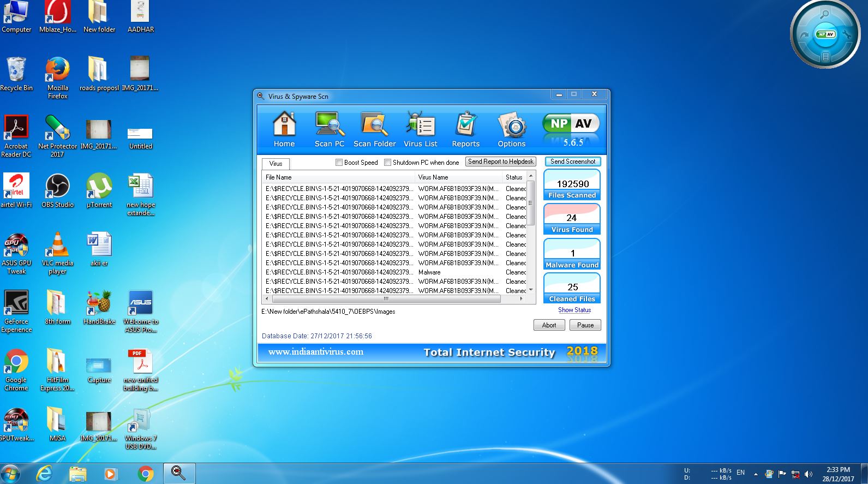Click the wrench icon on NPAV gadget
Viewport: 868px width, 484px height.
pyautogui.click(x=847, y=34)
